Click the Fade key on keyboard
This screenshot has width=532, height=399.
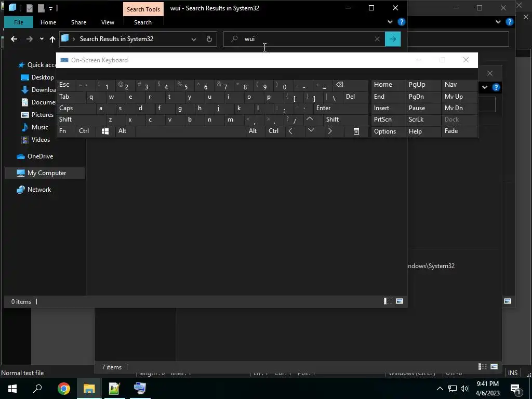click(460, 131)
